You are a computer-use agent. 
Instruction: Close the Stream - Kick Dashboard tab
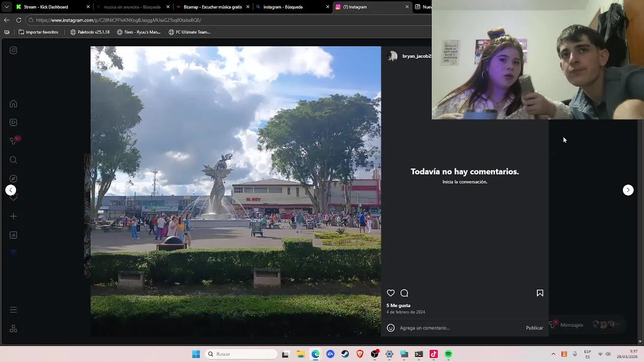click(x=88, y=7)
